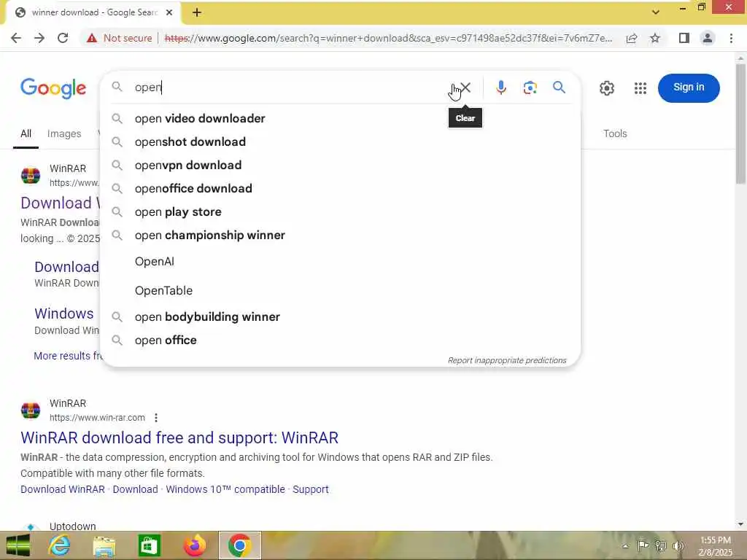Open Microsoft Store from taskbar

149,545
